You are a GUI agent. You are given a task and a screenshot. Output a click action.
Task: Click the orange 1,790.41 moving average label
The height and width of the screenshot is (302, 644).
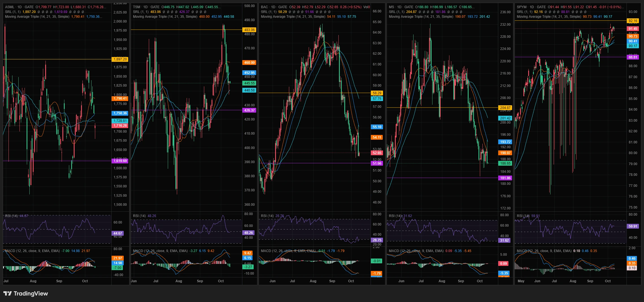tap(120, 99)
